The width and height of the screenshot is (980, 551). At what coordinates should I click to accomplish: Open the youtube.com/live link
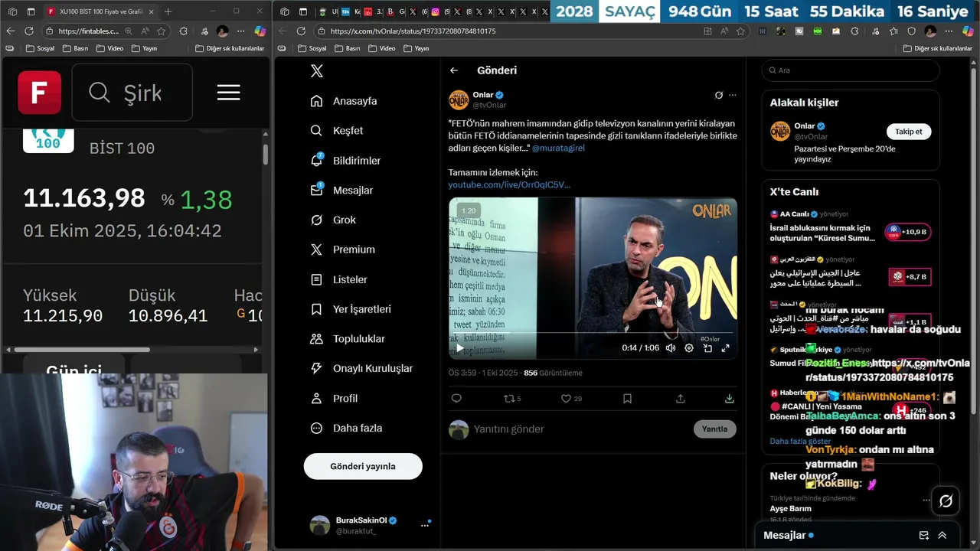click(509, 184)
